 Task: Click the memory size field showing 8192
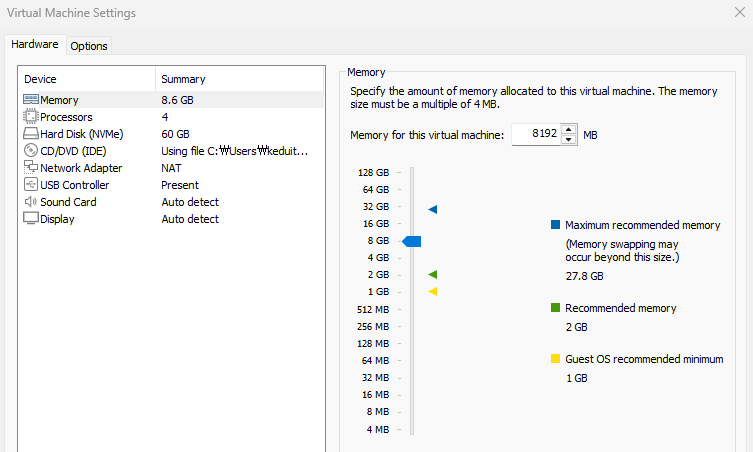point(536,134)
